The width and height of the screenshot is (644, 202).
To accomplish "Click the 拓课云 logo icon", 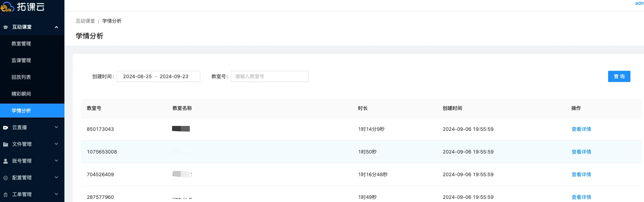I will pyautogui.click(x=7, y=7).
